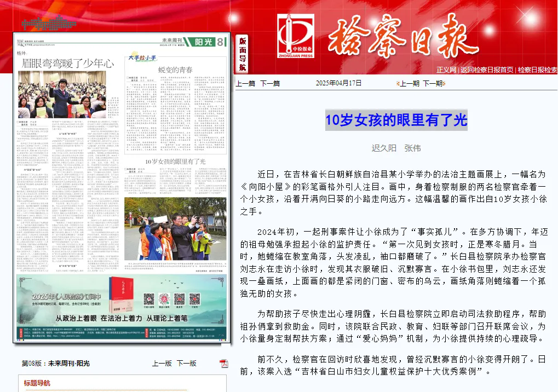Screen dimensions: 558x392
Task: Open the 上一期 previous issue
Action: 408,83
